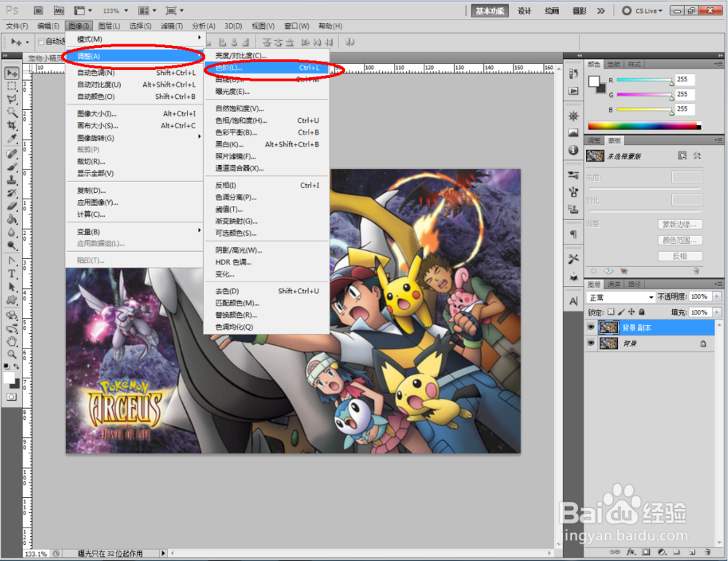Open the Histogram panel icon
The width and height of the screenshot is (728, 561).
click(x=574, y=132)
